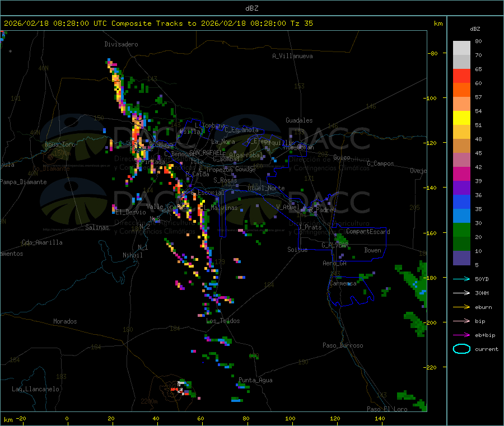Click the Goico place label
The height and width of the screenshot is (426, 504).
coord(342,157)
